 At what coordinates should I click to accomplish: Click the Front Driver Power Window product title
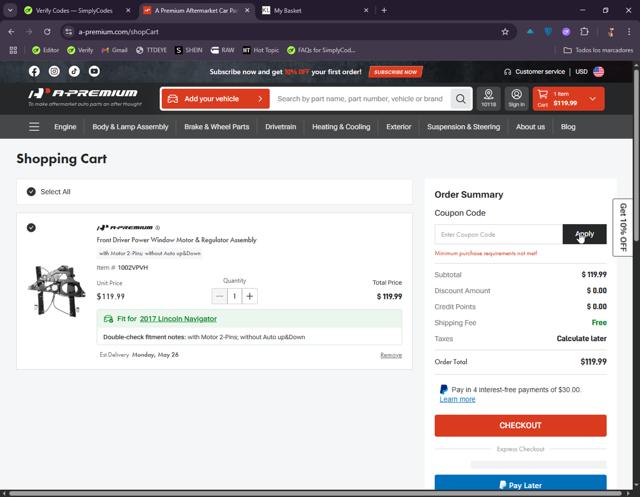[176, 240]
